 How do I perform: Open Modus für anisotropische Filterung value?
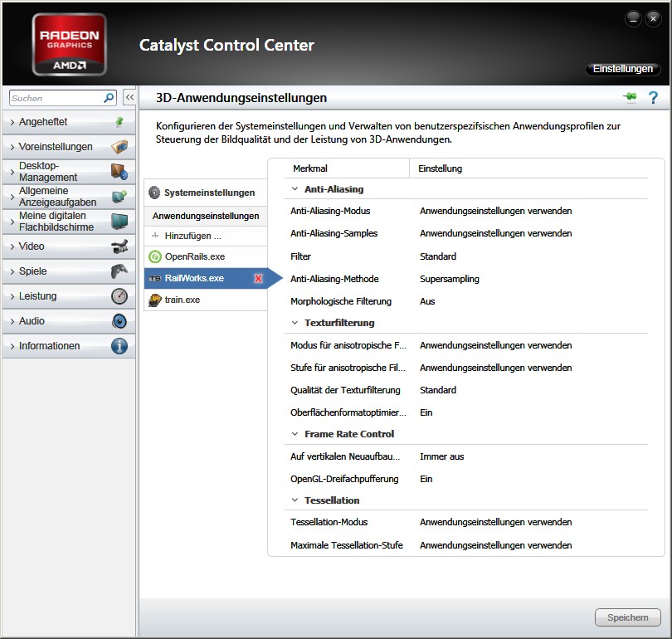coord(496,345)
